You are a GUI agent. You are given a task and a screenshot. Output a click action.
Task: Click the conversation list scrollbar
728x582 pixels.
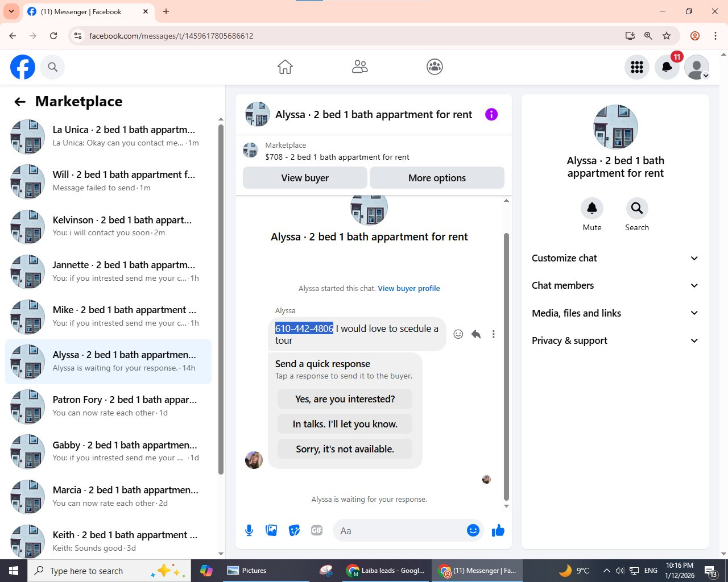pyautogui.click(x=221, y=298)
